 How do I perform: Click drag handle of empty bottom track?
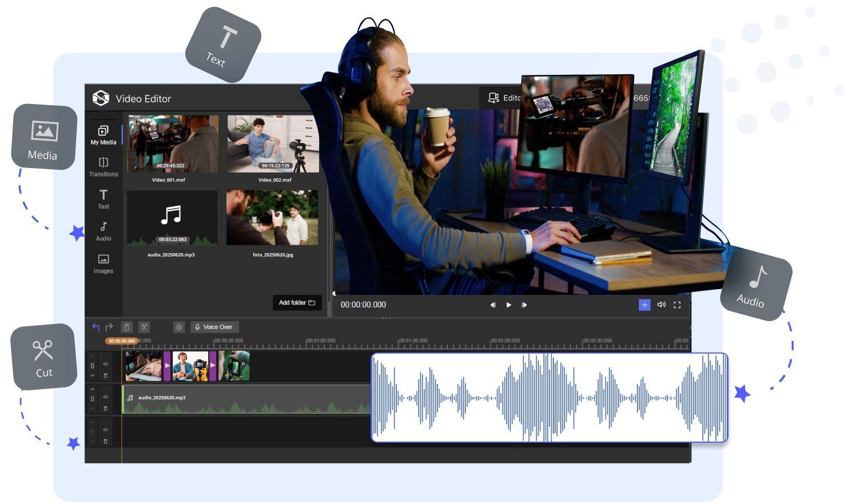(x=92, y=431)
